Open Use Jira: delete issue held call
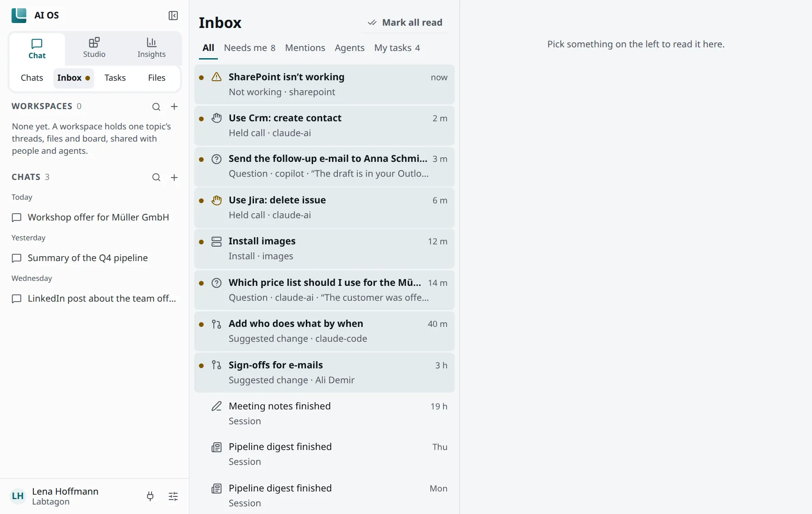Viewport: 812px width, 514px height. (x=324, y=208)
